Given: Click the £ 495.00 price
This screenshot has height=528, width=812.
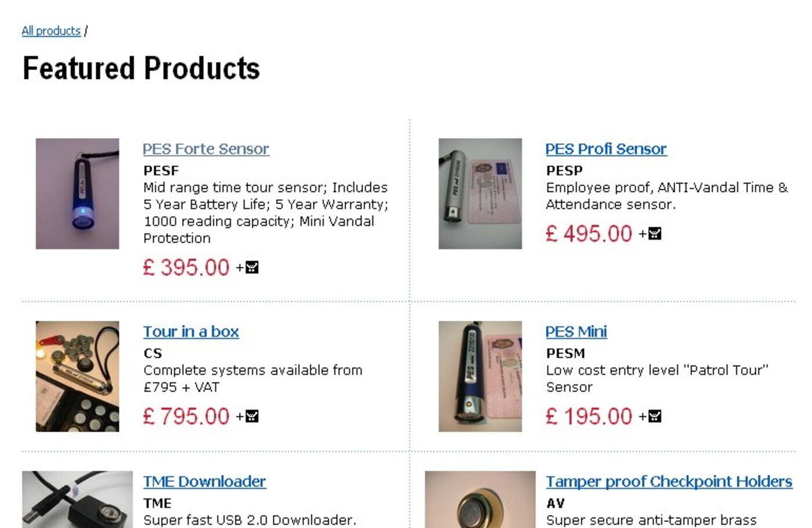Looking at the screenshot, I should pyautogui.click(x=589, y=234).
